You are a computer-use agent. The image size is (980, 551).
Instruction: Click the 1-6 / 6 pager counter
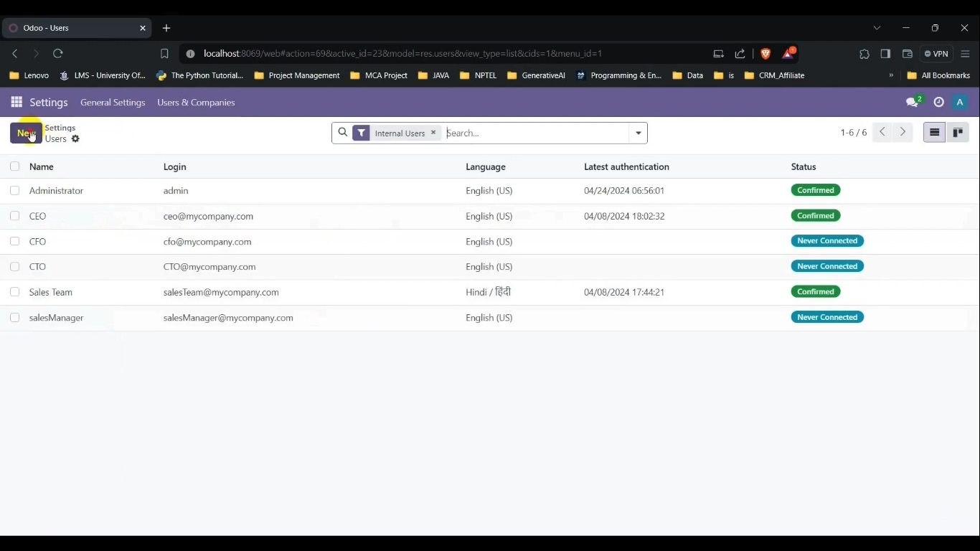853,133
